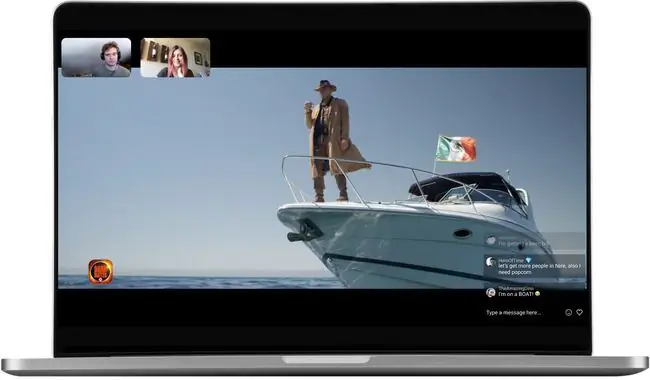Select the faded top chat message
Viewport: 650px width, 380px height.
[x=534, y=242]
